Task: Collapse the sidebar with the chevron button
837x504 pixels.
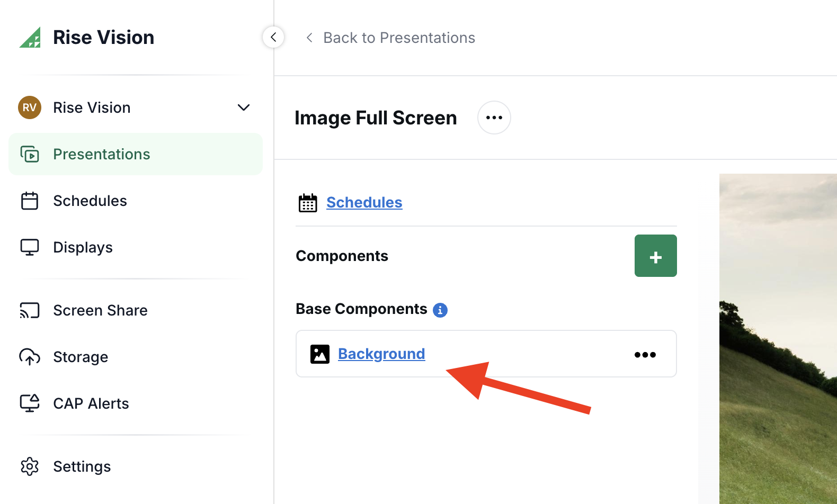Action: (273, 37)
